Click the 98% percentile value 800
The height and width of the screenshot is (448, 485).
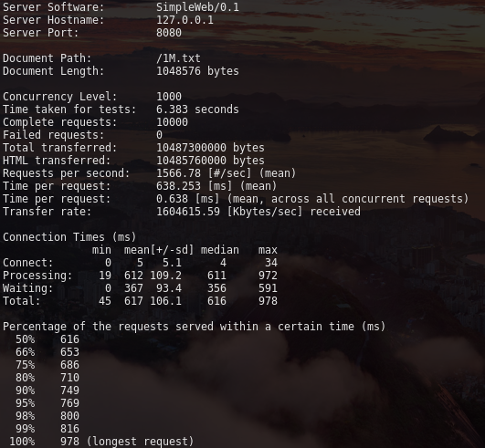click(x=70, y=416)
